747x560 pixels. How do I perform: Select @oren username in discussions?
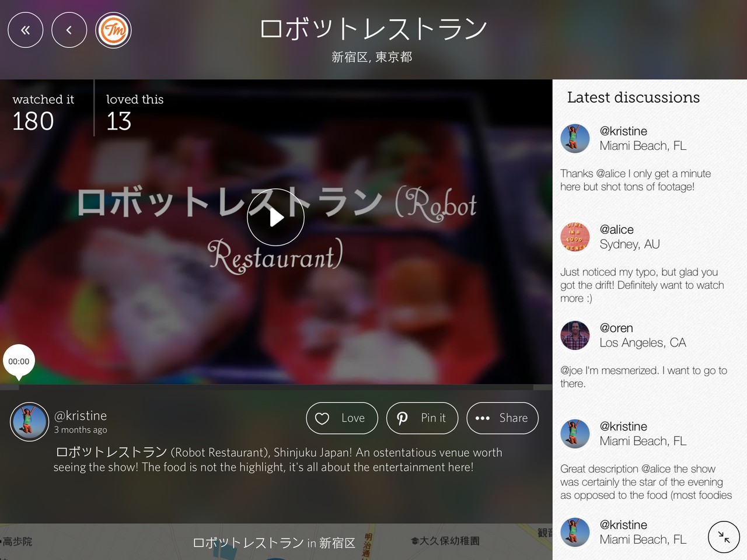coord(616,328)
